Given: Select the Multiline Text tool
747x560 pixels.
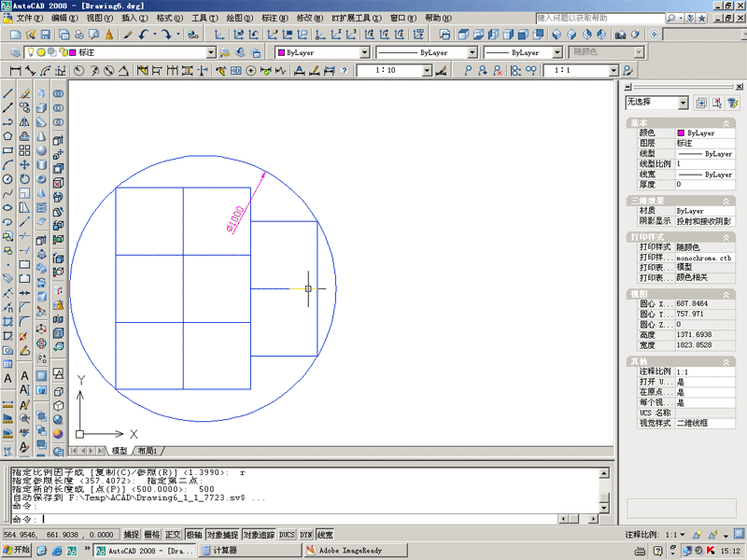Looking at the screenshot, I should pos(7,379).
